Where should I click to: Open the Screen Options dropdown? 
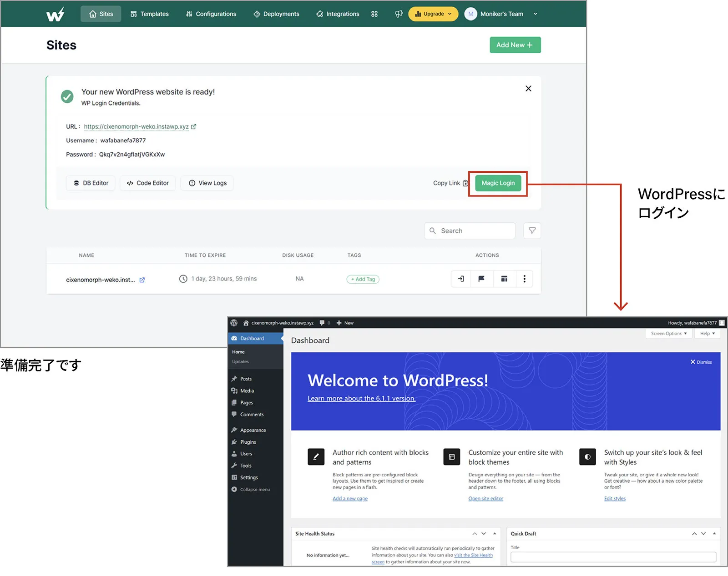[668, 334]
